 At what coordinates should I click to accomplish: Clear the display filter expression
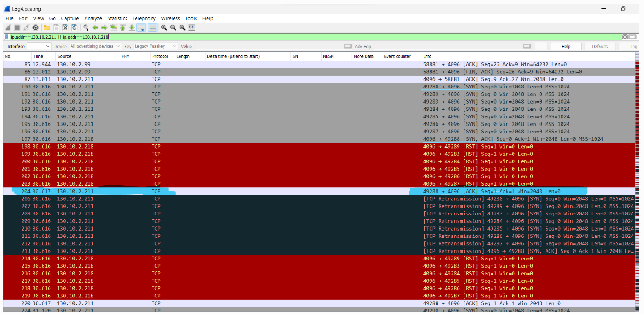click(625, 37)
